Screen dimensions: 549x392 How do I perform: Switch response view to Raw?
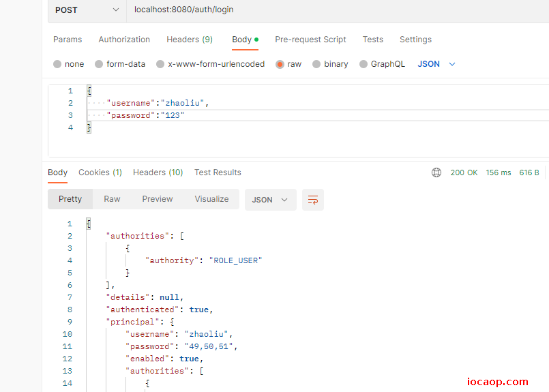[x=112, y=199]
